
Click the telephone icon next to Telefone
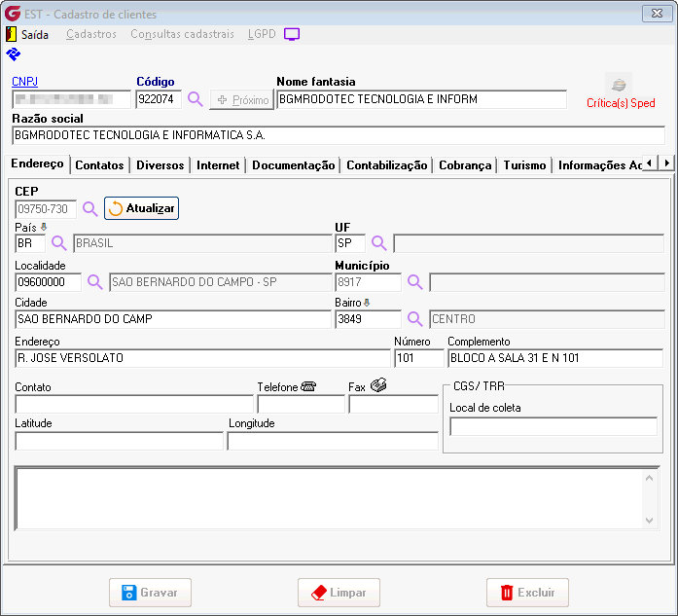coord(308,386)
